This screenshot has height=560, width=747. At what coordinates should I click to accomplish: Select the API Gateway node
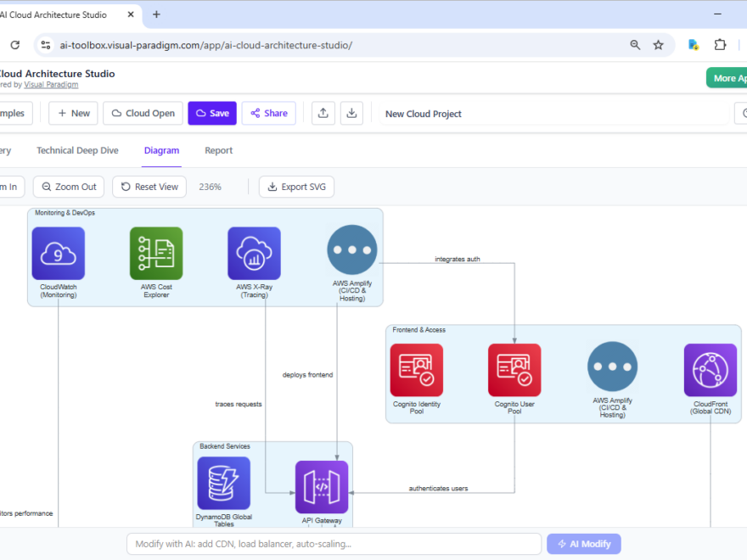click(321, 485)
